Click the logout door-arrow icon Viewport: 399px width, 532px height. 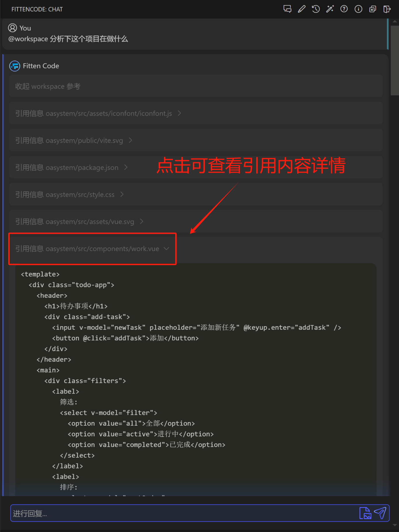click(x=387, y=9)
